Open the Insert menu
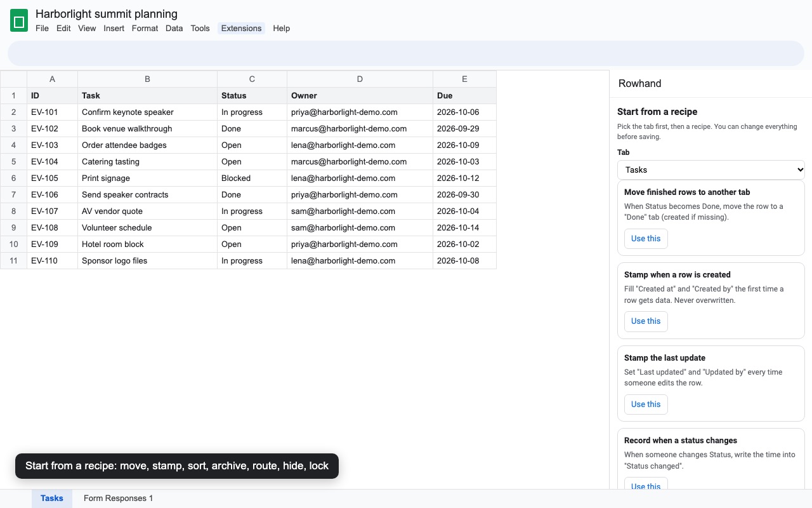 click(x=114, y=28)
